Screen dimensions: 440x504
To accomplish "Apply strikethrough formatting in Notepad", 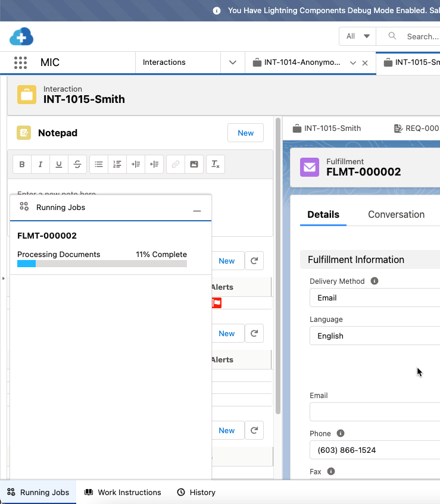I will pyautogui.click(x=77, y=164).
